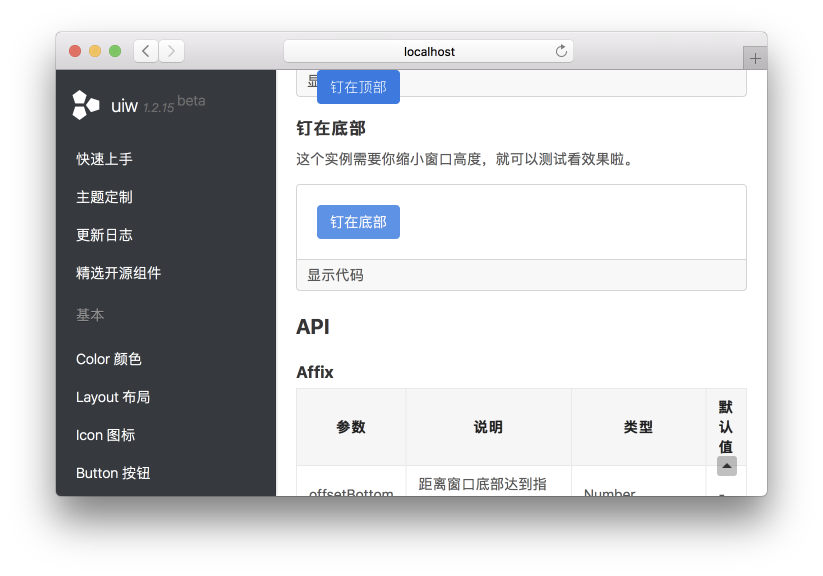Click the yellow minimize window button
The height and width of the screenshot is (576, 823).
pos(95,51)
